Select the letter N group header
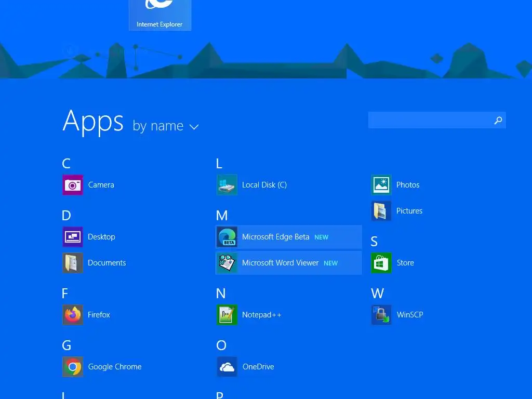532x399 pixels. click(x=221, y=293)
